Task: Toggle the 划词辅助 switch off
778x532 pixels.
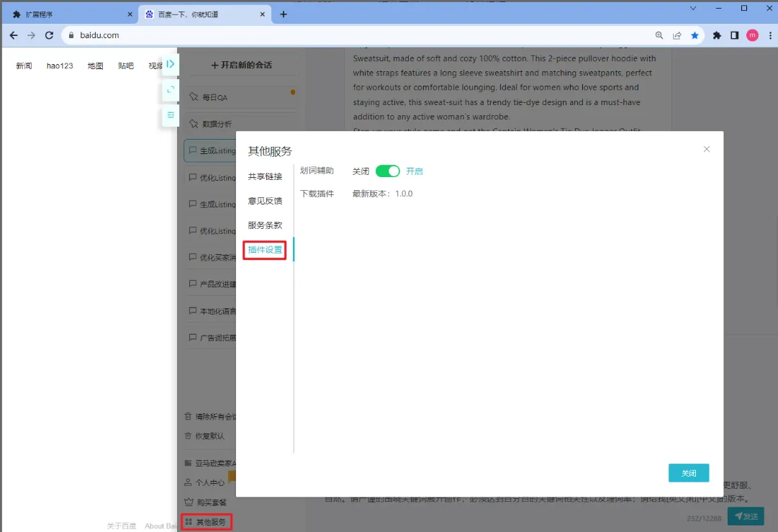Action: point(387,171)
